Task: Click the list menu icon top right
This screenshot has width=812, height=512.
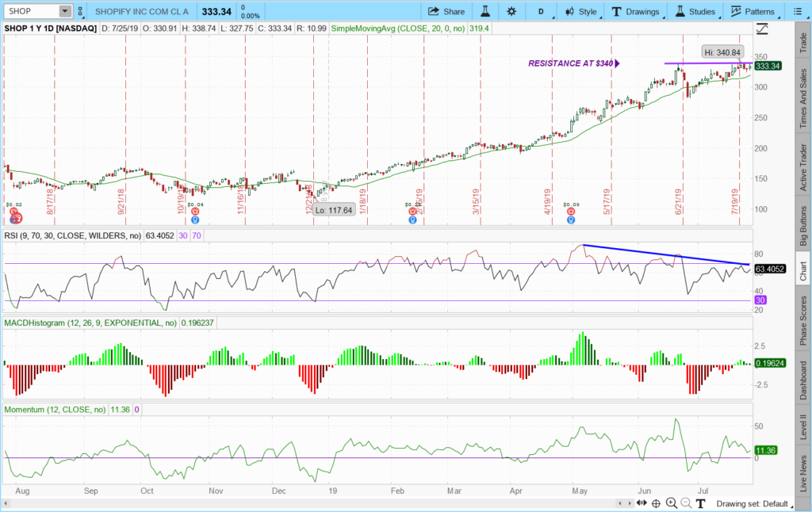Action: coord(797,12)
